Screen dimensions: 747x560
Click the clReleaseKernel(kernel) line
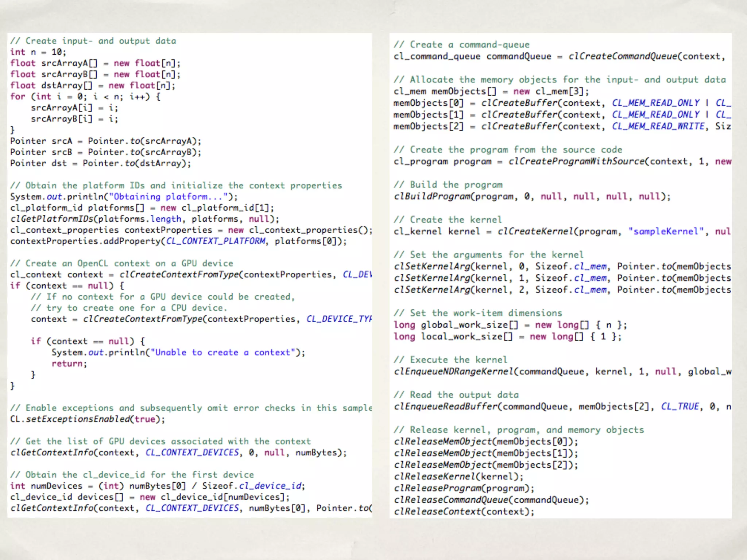458,477
